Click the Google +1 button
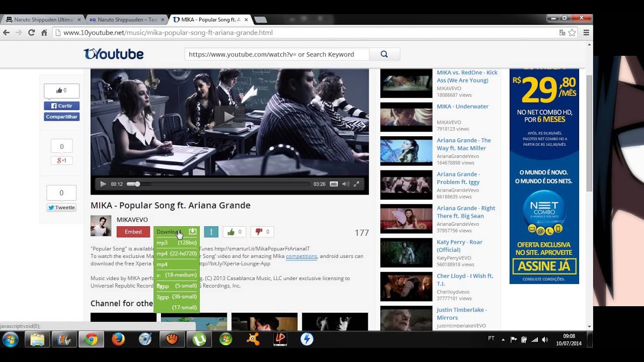 click(61, 160)
